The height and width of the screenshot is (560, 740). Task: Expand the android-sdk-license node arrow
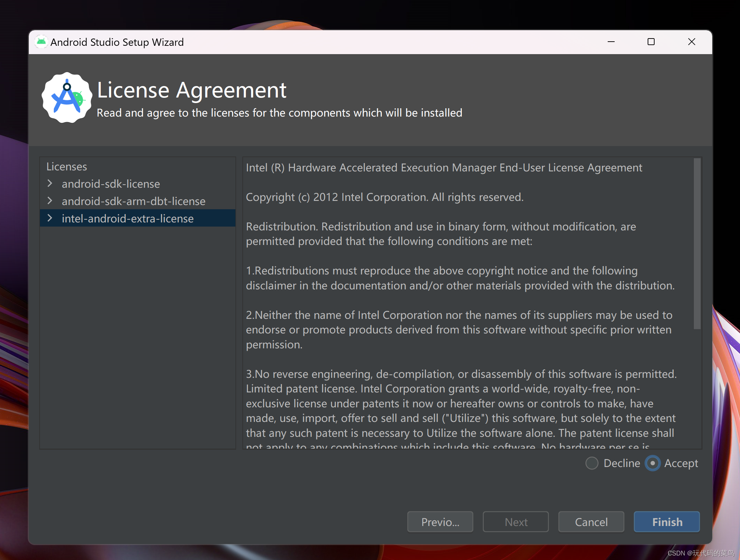click(x=50, y=184)
